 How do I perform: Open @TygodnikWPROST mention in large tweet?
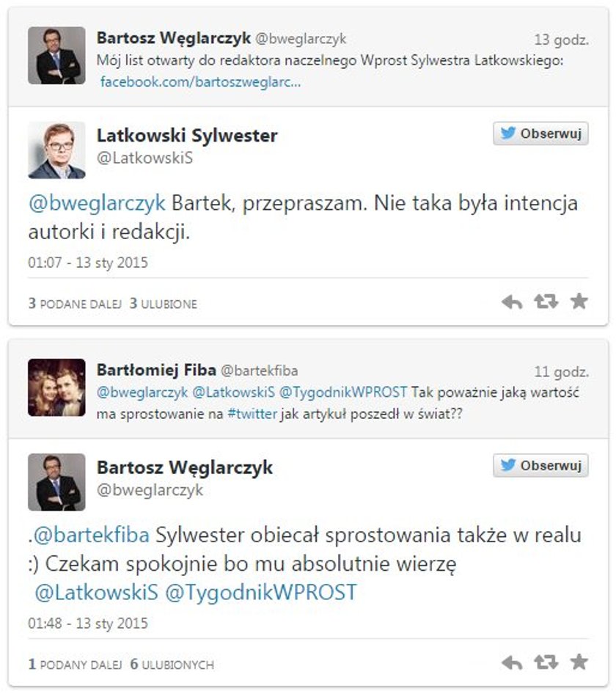pos(260,593)
